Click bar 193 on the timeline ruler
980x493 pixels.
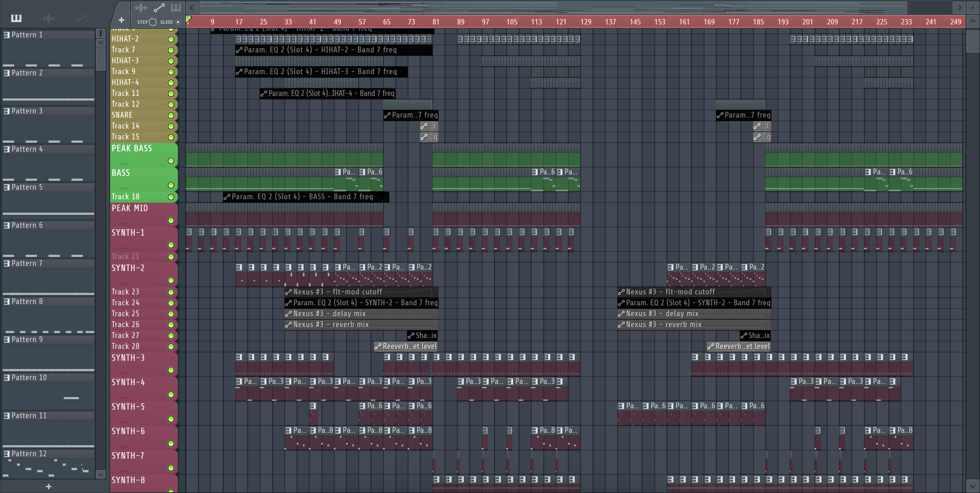(783, 22)
